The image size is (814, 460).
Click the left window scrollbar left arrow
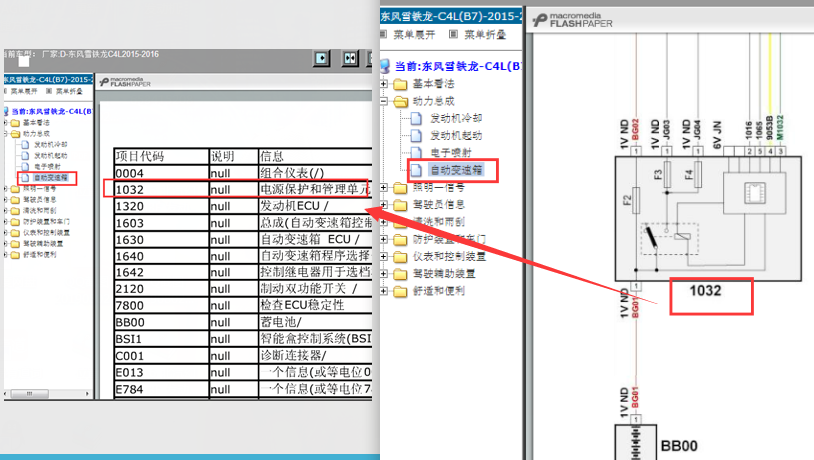[6, 394]
